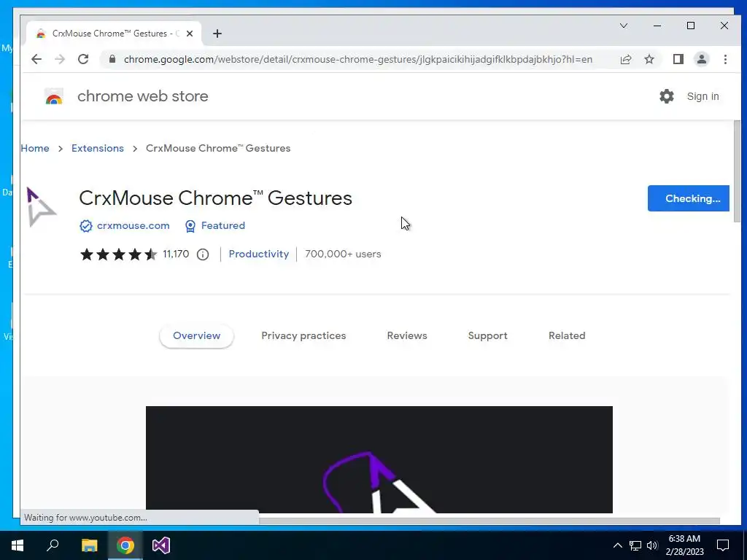This screenshot has width=747, height=560.
Task: Click the padlock site info icon
Action: point(112,59)
